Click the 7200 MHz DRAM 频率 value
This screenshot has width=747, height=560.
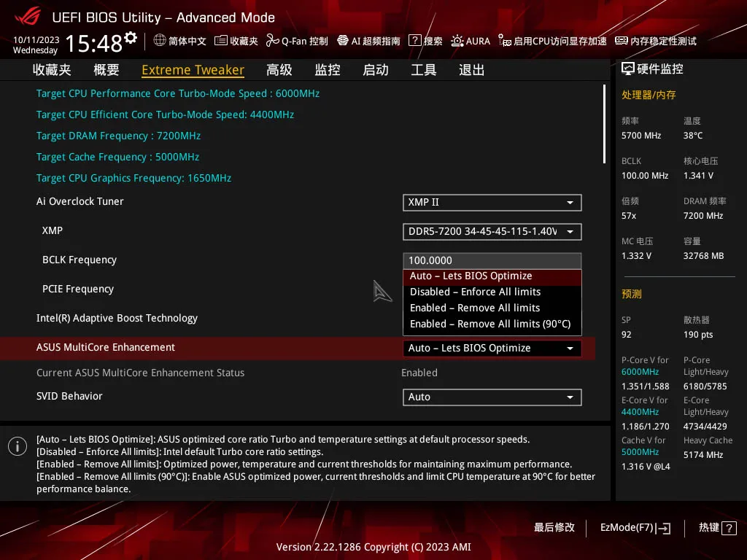[703, 216]
